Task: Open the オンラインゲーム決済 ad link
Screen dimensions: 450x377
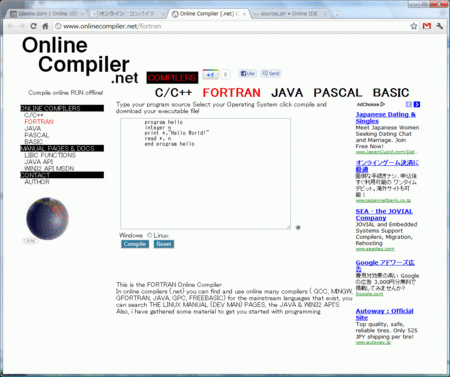Action: coord(387,166)
